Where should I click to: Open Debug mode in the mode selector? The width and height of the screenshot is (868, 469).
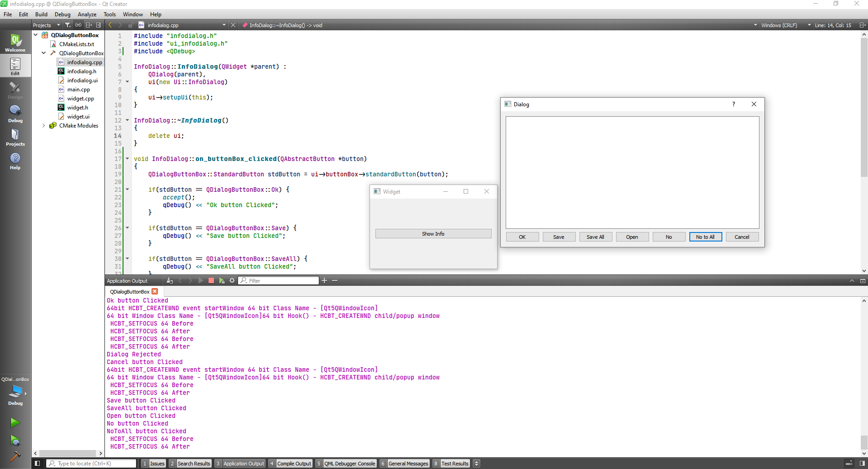click(x=15, y=114)
